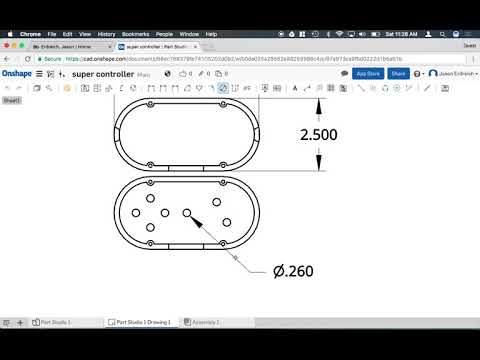
Task: Click the copies count icon
Action: pos(218,74)
